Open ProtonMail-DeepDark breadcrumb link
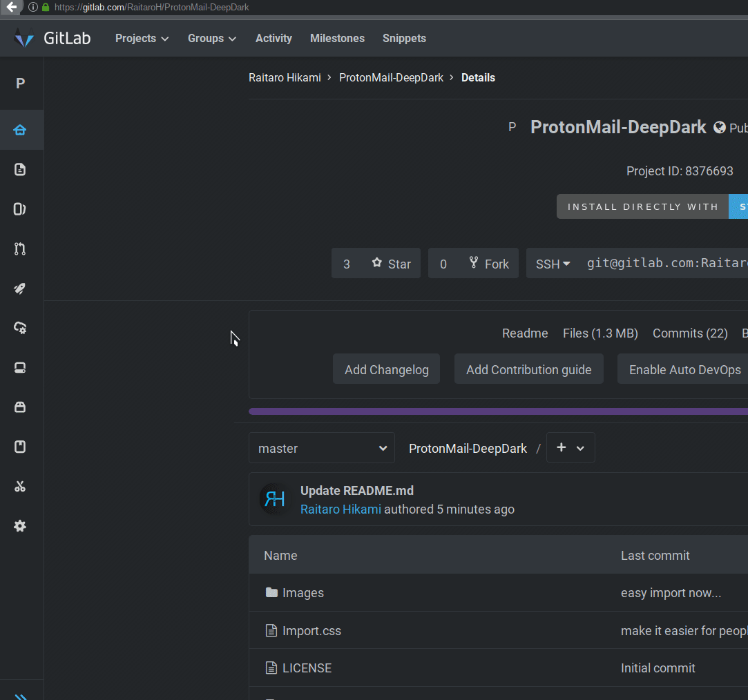 coord(391,78)
